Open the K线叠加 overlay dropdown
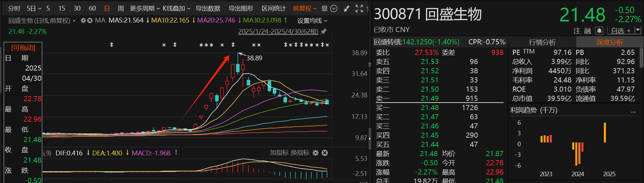 (176, 9)
